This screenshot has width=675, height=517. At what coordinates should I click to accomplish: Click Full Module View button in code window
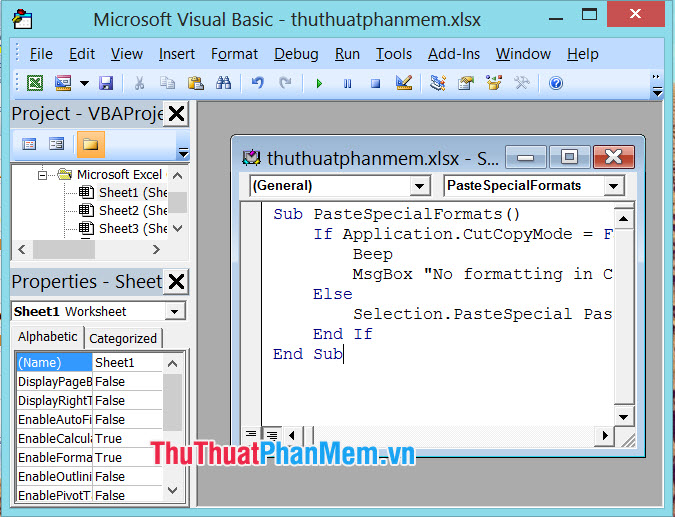pyautogui.click(x=271, y=435)
